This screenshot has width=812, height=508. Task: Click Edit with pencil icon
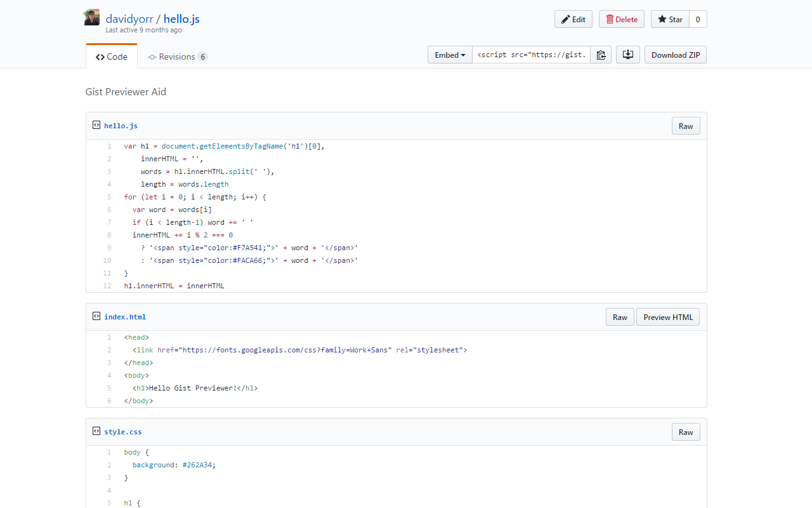click(x=573, y=20)
